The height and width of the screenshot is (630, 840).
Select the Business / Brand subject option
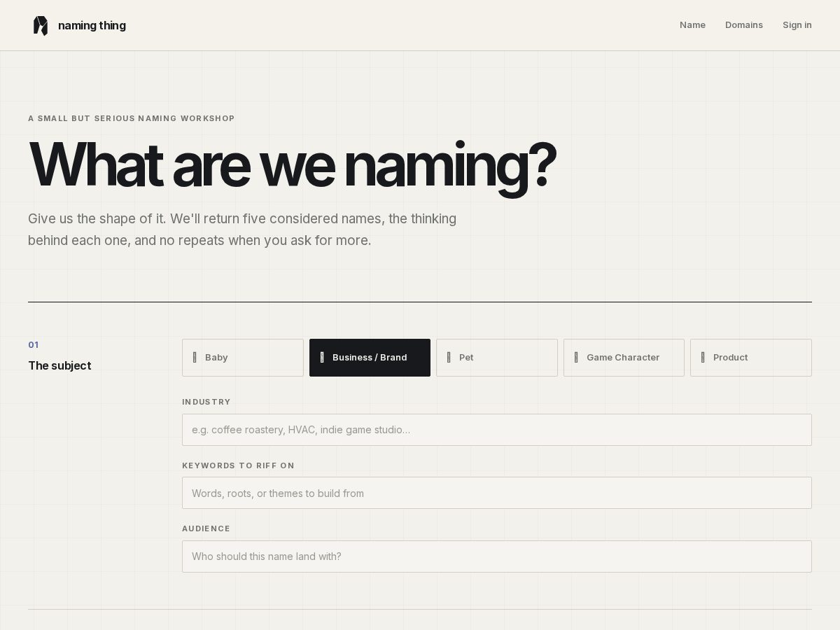(370, 358)
